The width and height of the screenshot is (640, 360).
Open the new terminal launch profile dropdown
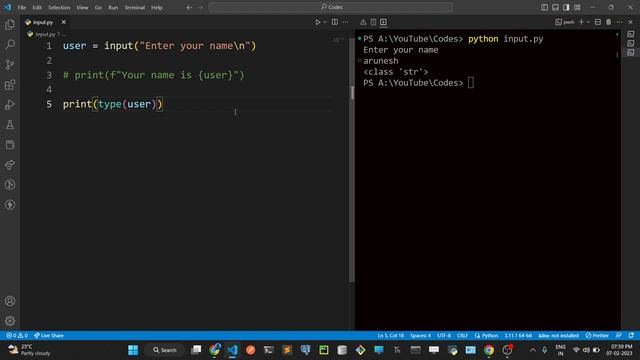coord(588,22)
